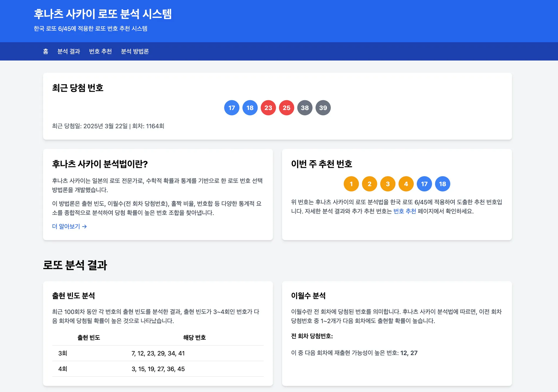Navigate to 분석 방법론
The height and width of the screenshot is (392, 558).
click(135, 51)
